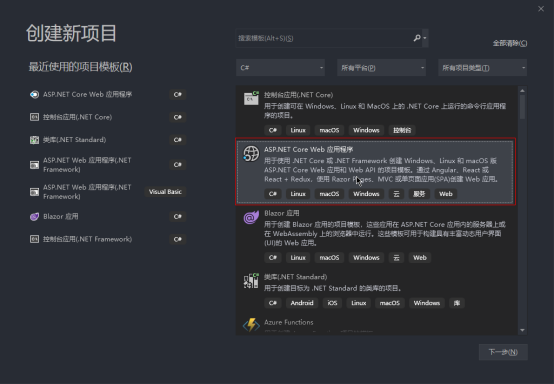The height and width of the screenshot is (384, 554).
Task: Click 云 tag on ASP.NET Core template
Action: 396,194
